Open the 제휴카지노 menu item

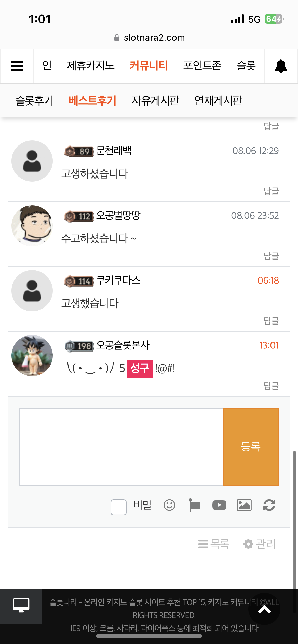[91, 66]
